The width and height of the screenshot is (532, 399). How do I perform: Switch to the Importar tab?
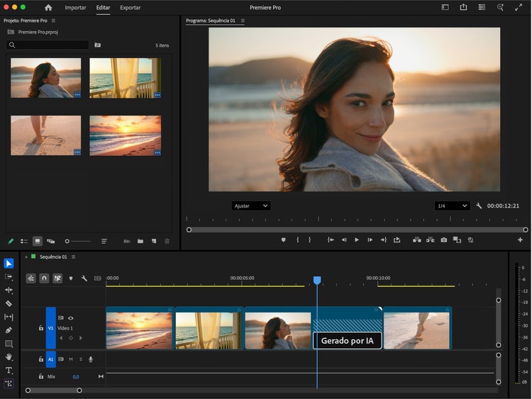[75, 8]
